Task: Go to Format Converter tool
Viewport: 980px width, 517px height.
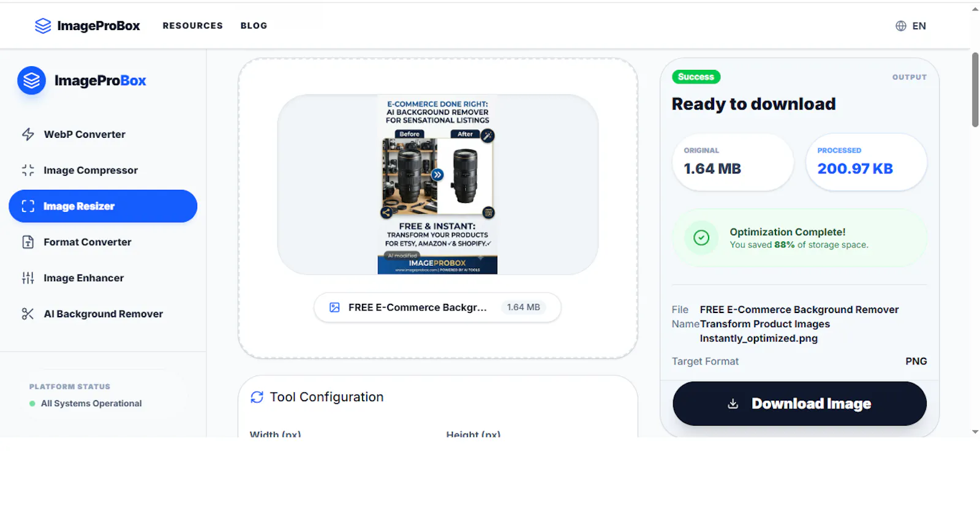Action: (103, 242)
